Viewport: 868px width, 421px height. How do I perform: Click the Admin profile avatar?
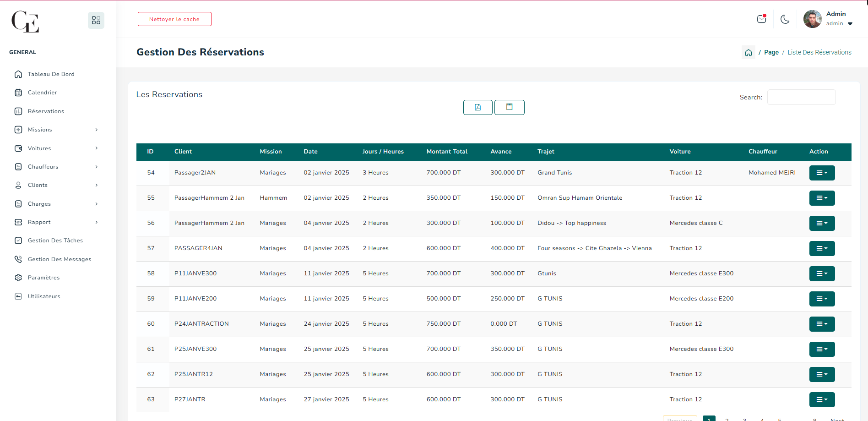pos(812,19)
